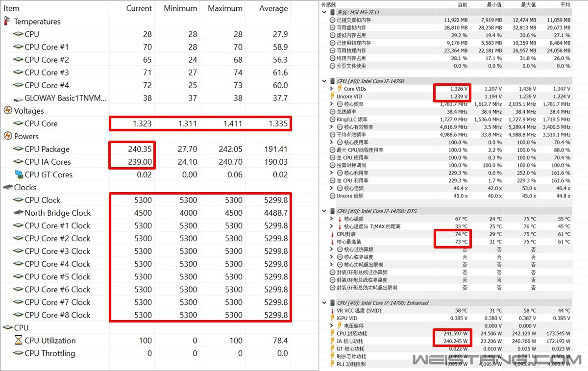Select the 可用物理内存 row
Viewport: 588px width, 371px height.
pyautogui.click(x=446, y=50)
